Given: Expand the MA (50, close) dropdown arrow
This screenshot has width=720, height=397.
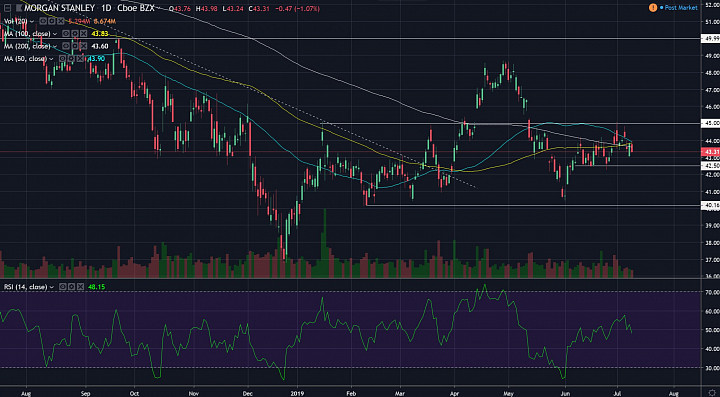Looking at the screenshot, I should coord(51,59).
